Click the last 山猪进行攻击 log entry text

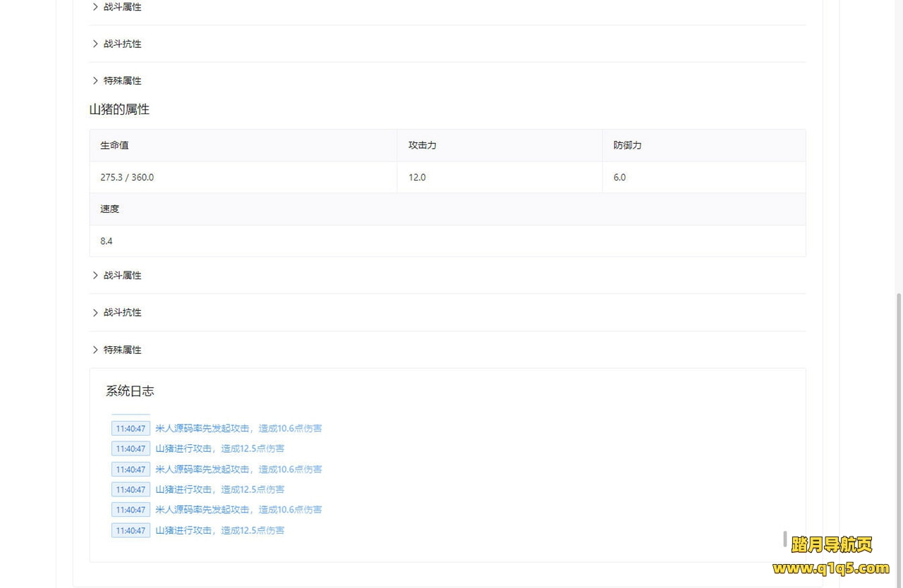(219, 530)
